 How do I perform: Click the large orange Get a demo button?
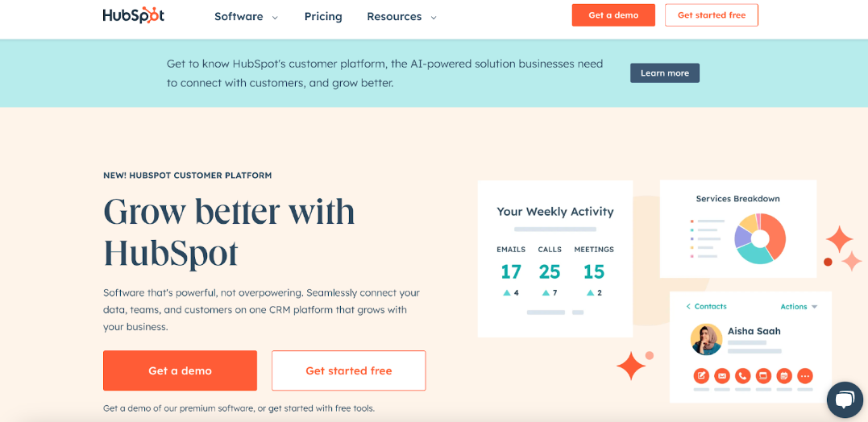coord(180,370)
